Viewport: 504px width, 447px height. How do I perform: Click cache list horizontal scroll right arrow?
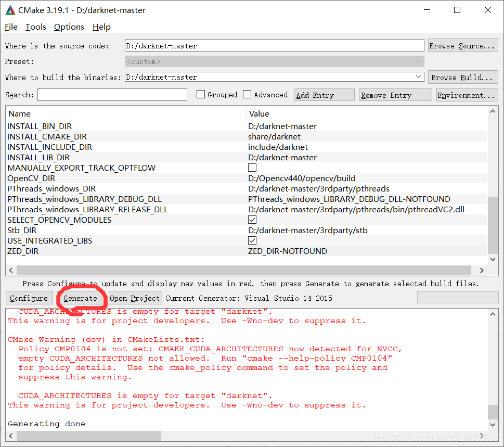coord(482,271)
